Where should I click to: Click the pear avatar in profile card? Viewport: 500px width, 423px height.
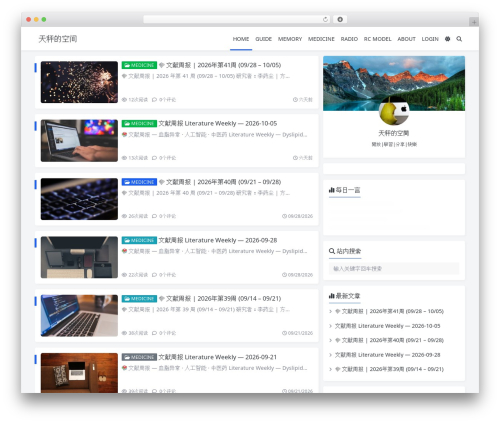tap(394, 111)
